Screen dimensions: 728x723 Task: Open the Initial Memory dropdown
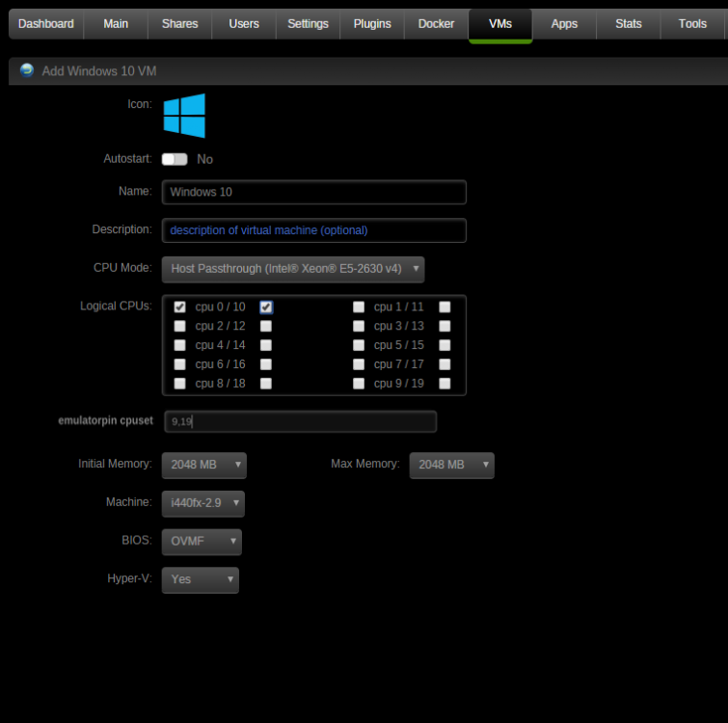tap(203, 465)
